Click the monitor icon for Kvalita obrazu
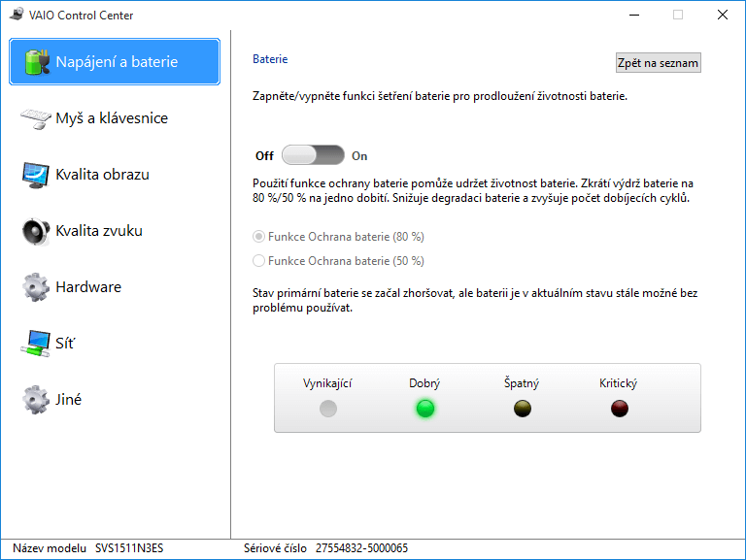 tap(36, 175)
